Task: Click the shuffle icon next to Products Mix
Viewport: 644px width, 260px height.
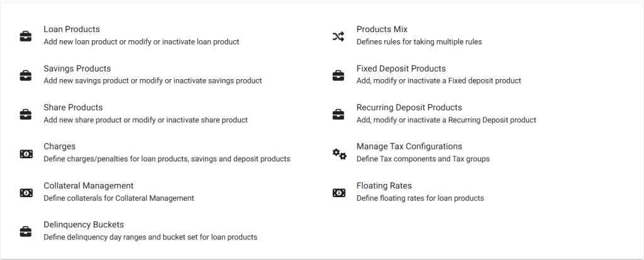Action: pos(338,36)
